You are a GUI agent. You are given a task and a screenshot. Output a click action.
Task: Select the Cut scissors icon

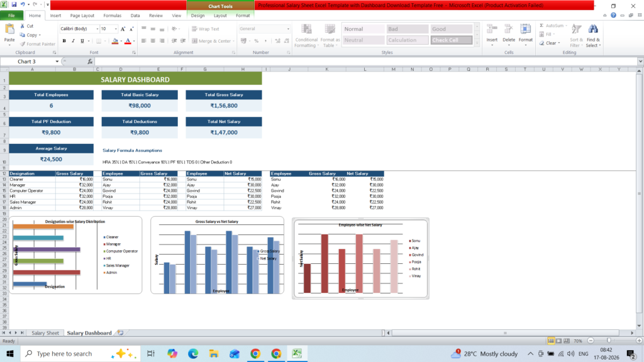[23, 26]
